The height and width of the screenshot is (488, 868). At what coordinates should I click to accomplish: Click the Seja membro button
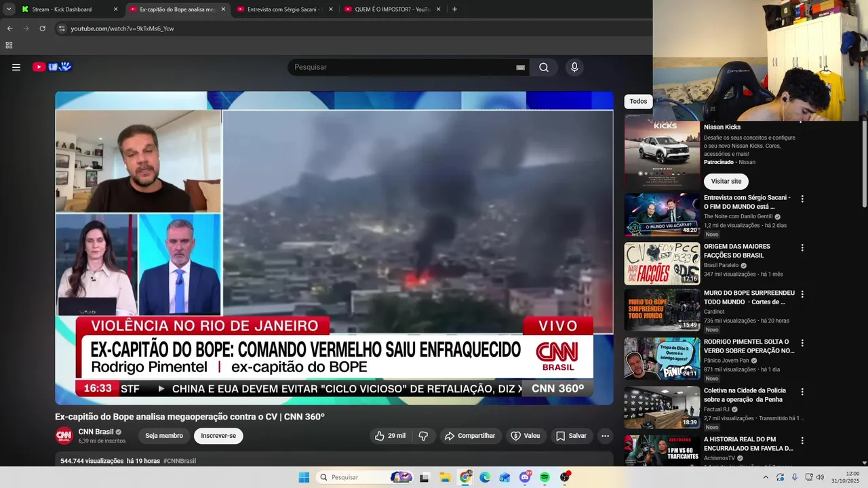pos(164,436)
